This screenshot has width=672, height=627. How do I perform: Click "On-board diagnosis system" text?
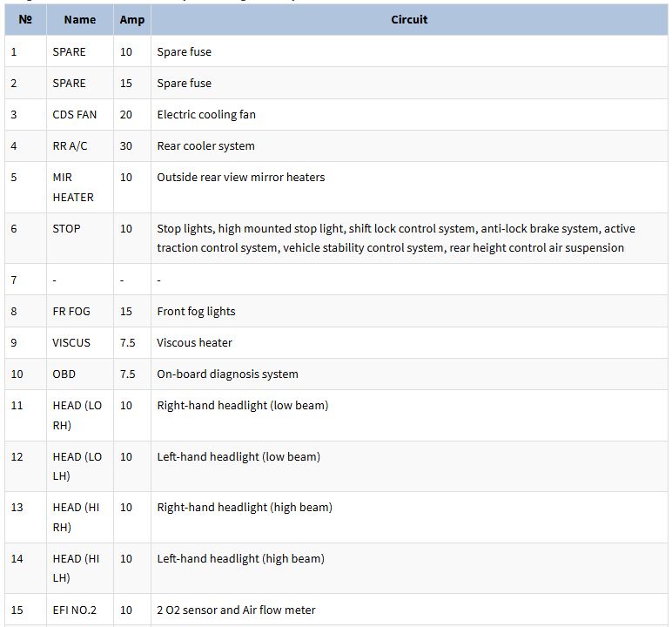[227, 374]
